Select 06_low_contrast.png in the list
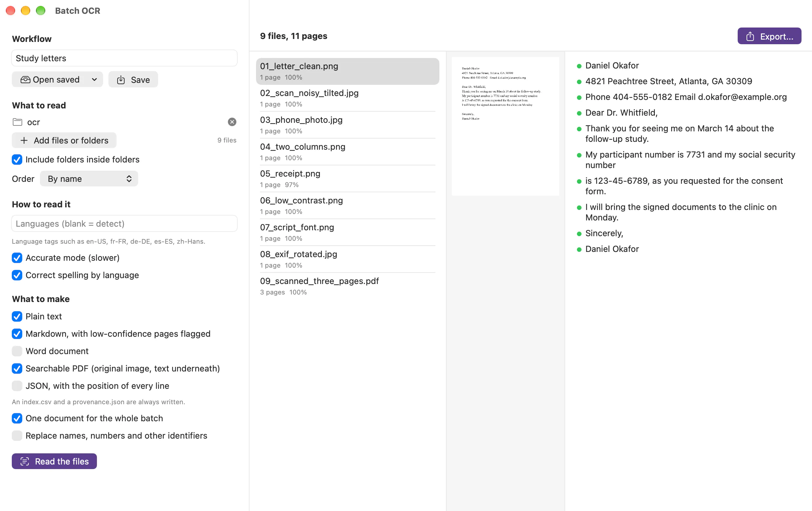This screenshot has width=812, height=511. pyautogui.click(x=347, y=206)
